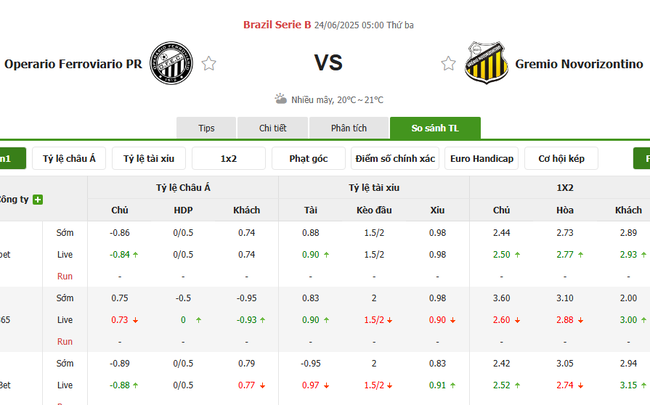Image resolution: width=650 pixels, height=405 pixels.
Task: Show the Tỷ lệ tài xỉu odds
Action: (148, 159)
